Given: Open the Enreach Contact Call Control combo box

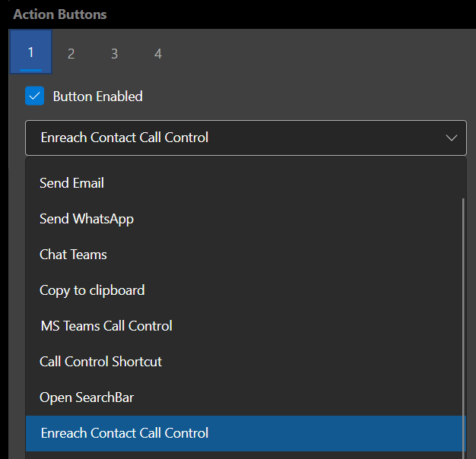Looking at the screenshot, I should (228, 138).
